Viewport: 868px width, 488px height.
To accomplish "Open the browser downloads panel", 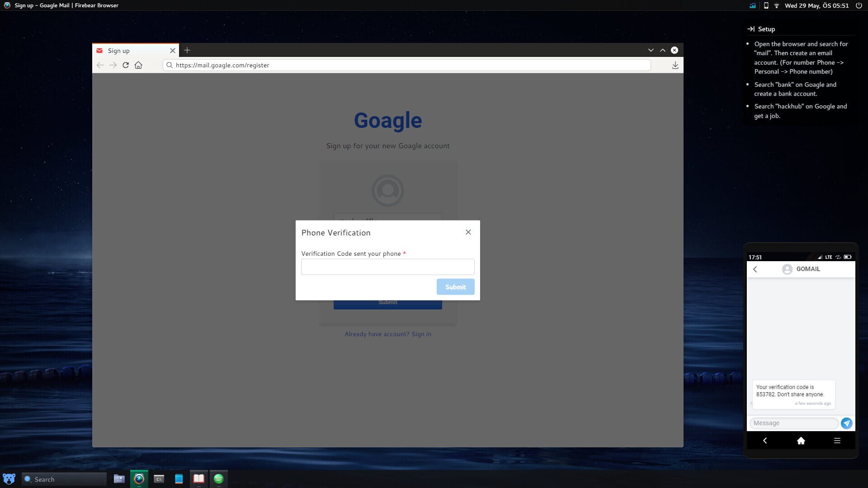I will point(675,65).
